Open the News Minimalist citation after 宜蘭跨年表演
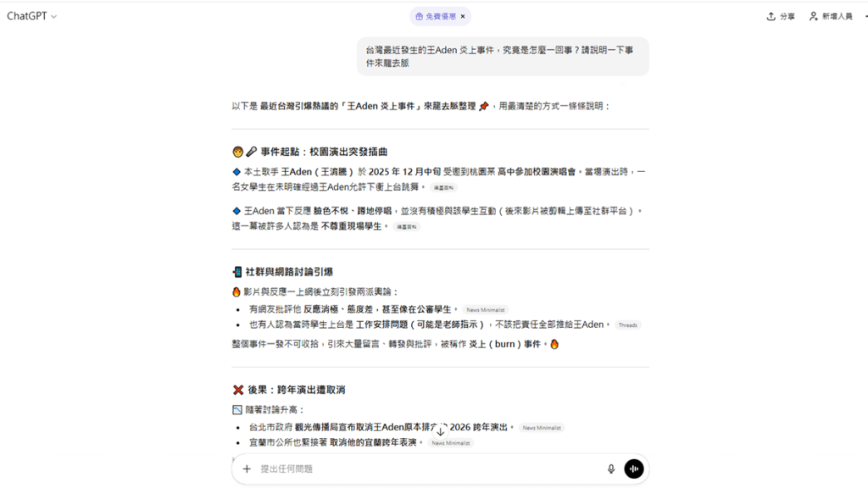The width and height of the screenshot is (868, 488). 450,443
